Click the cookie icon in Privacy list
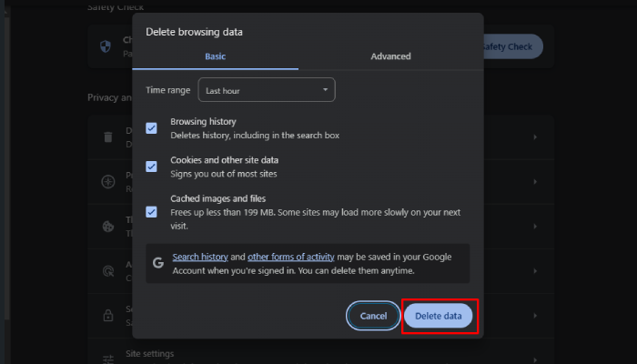The image size is (637, 364). (x=108, y=227)
